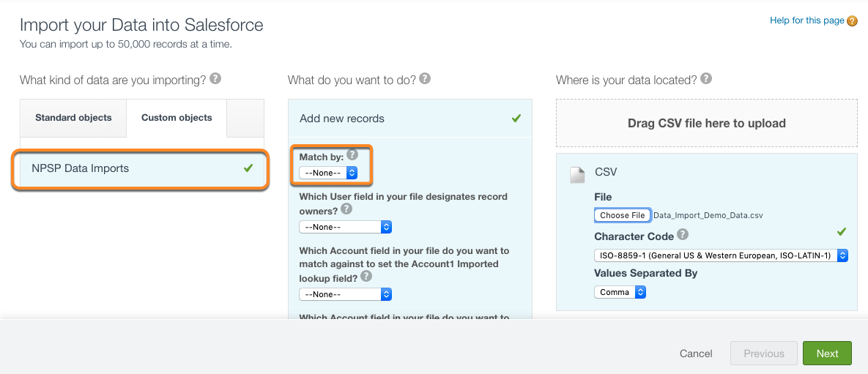Open the record owners User field dropdown

point(346,227)
